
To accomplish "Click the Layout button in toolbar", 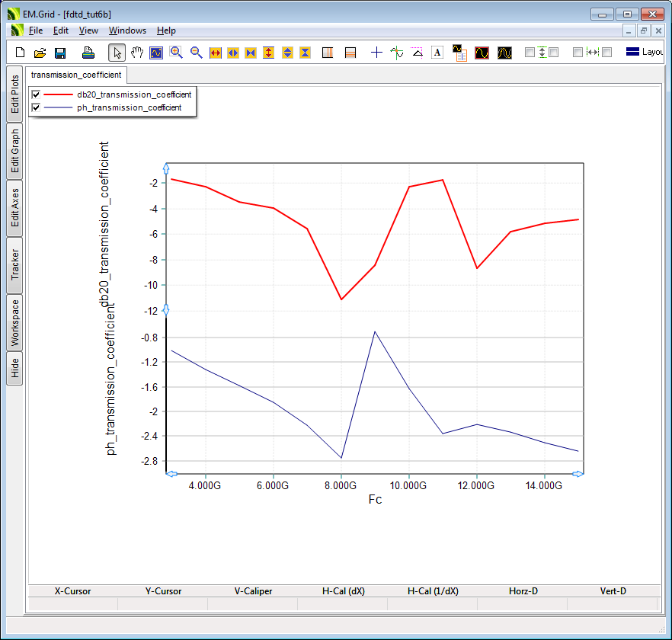I will [644, 53].
